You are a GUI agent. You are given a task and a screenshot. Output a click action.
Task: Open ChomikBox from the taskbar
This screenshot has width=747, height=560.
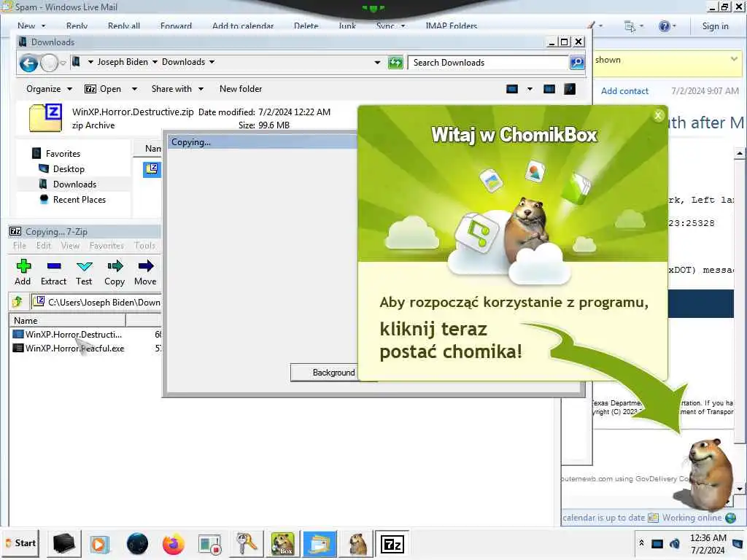click(x=283, y=544)
